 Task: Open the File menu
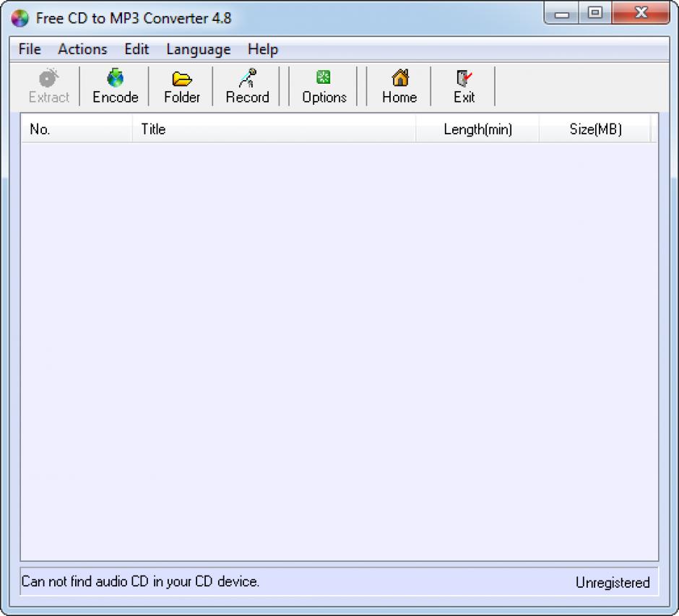30,49
